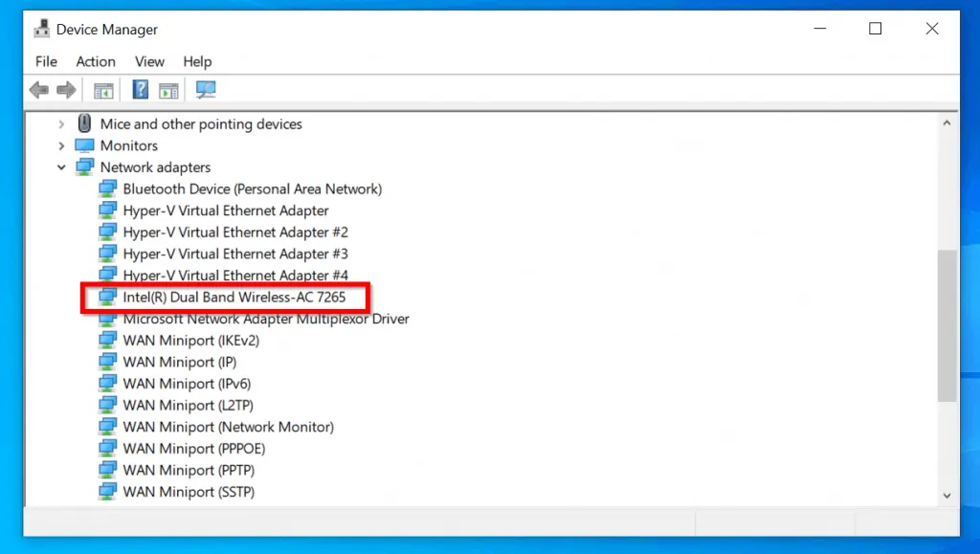Viewport: 980px width, 554px height.
Task: Open the Help menu
Action: [x=197, y=61]
